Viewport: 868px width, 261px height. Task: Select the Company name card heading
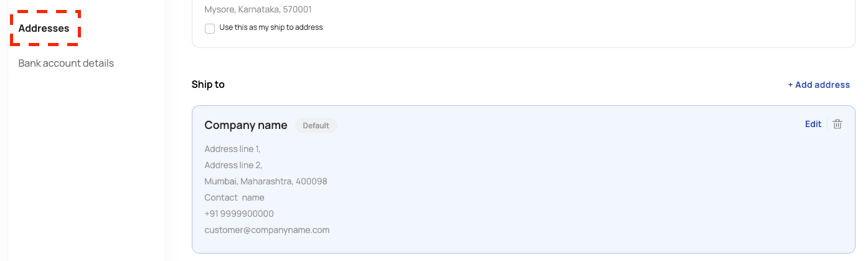coord(246,125)
